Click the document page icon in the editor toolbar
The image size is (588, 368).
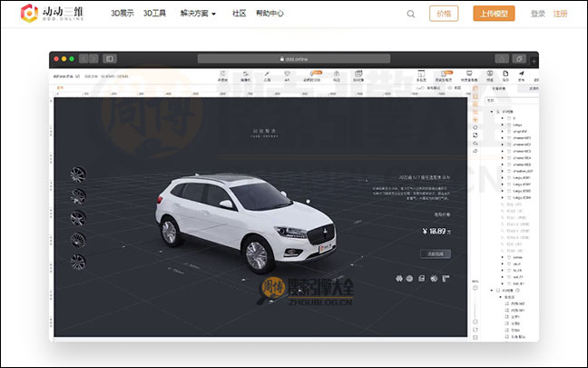tap(505, 75)
